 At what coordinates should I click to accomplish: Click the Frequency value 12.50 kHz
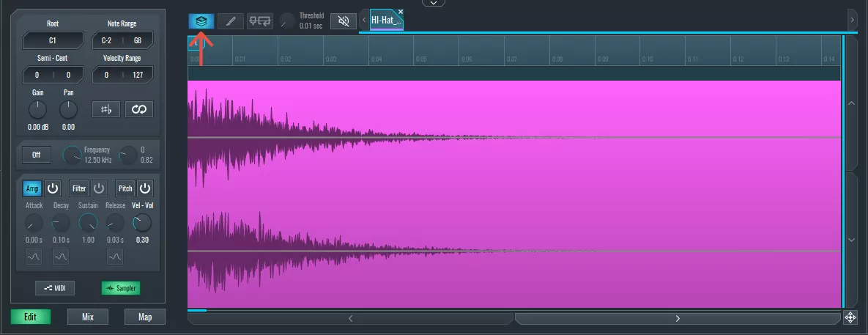click(98, 160)
